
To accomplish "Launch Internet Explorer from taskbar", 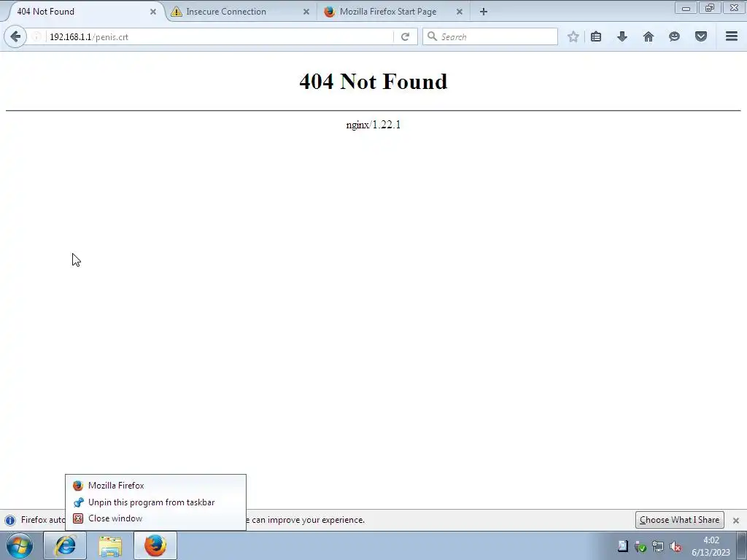I will pyautogui.click(x=65, y=545).
